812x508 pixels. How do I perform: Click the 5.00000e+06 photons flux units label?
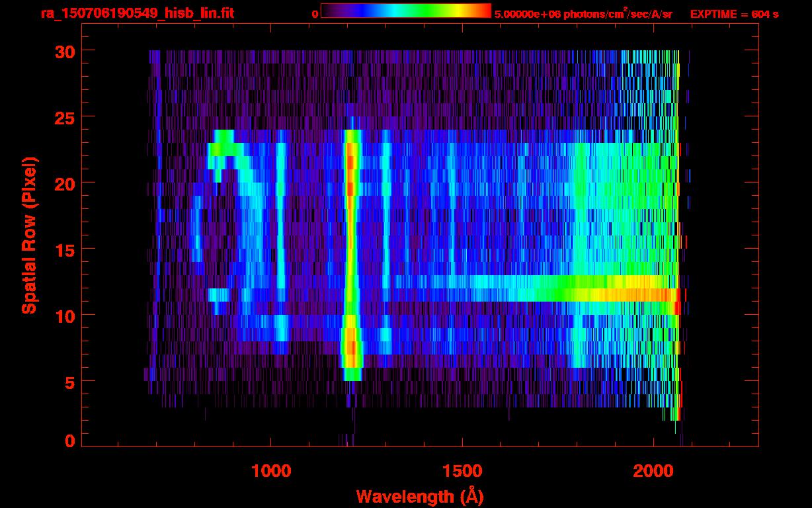583,14
